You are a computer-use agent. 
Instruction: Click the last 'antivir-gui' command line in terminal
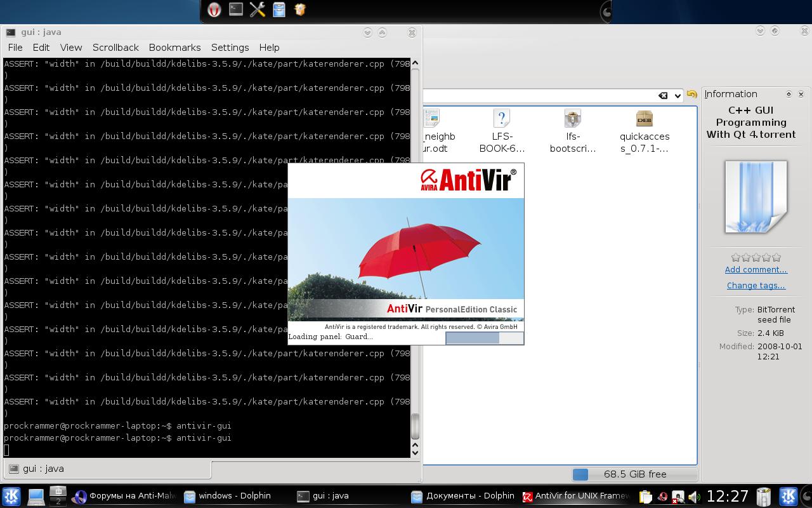[117, 438]
